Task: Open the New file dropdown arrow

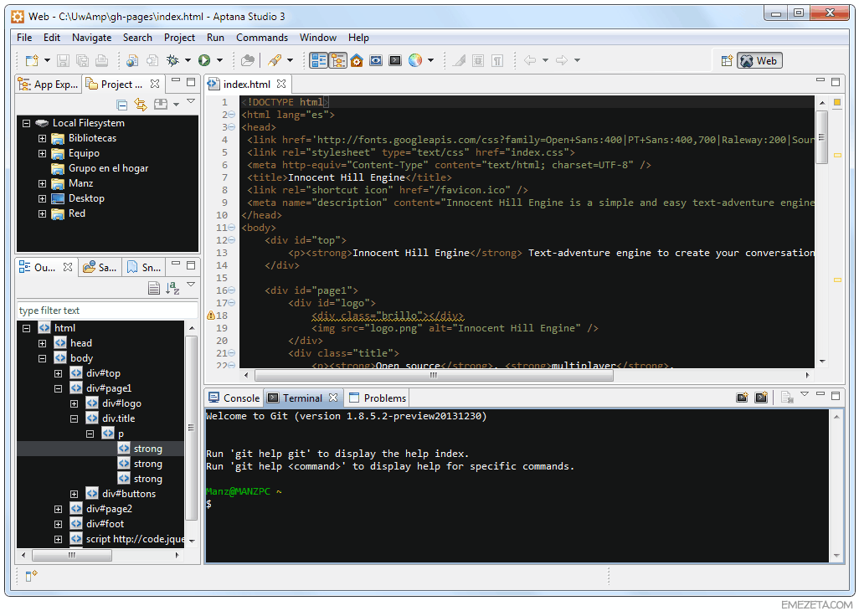Action: pyautogui.click(x=47, y=60)
